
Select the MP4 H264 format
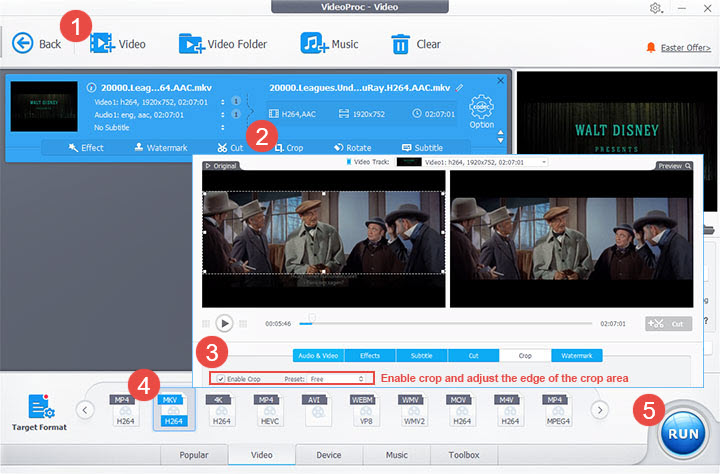pos(125,410)
